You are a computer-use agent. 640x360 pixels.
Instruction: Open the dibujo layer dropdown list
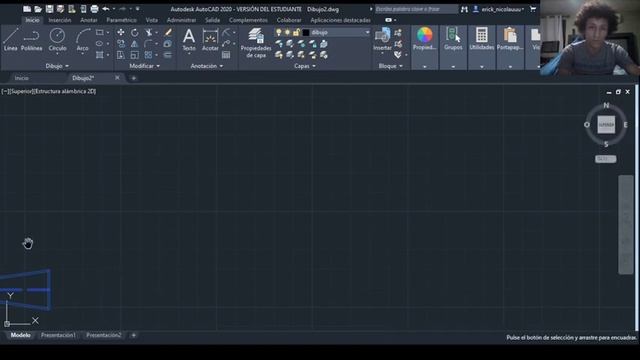point(367,32)
